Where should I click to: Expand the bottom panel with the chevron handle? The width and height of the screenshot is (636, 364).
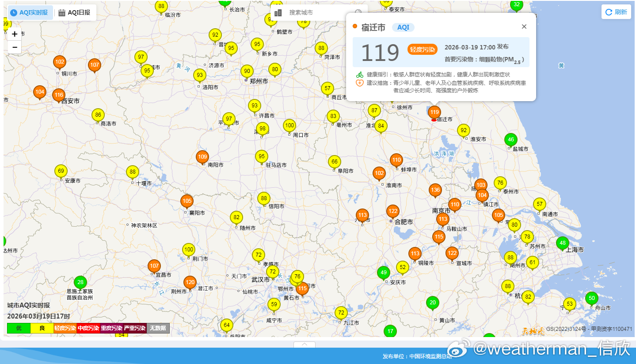pyautogui.click(x=305, y=345)
